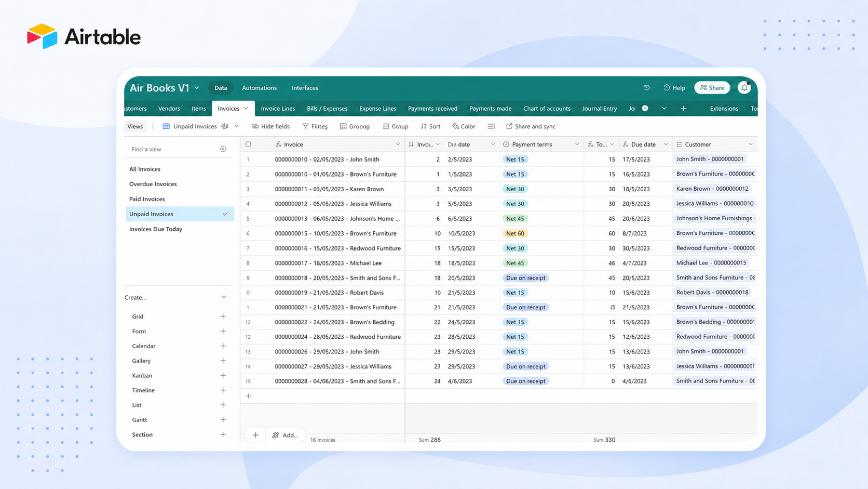Open Hide fields option
868x489 pixels.
[270, 126]
